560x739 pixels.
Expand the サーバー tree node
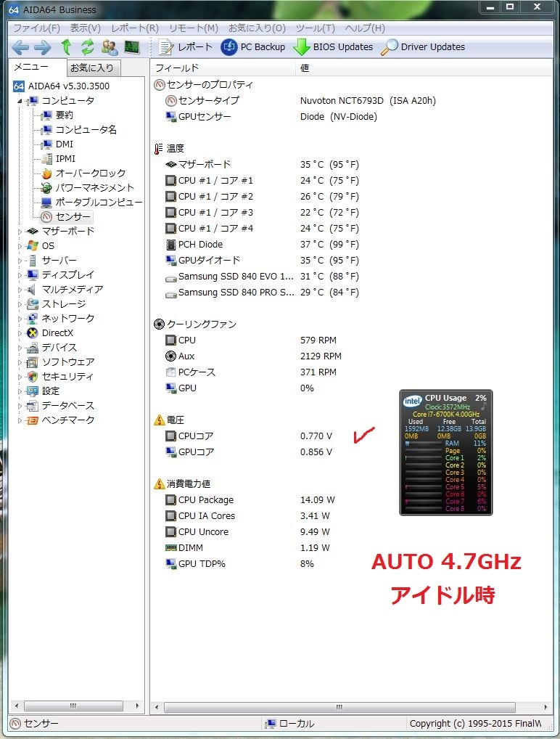pos(20,261)
